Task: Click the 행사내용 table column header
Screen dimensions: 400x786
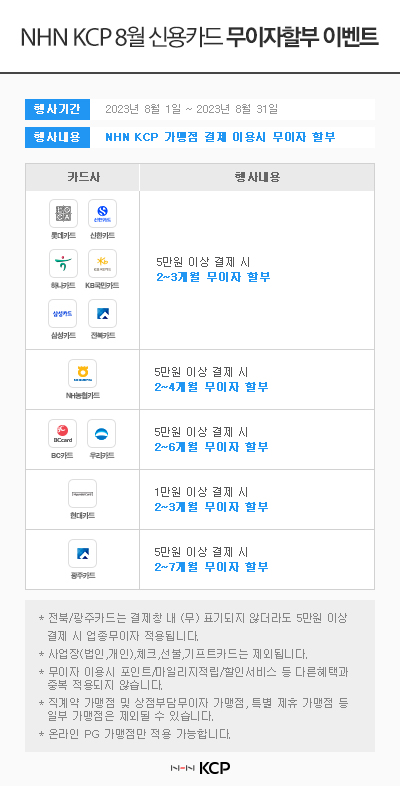Action: coord(257,177)
